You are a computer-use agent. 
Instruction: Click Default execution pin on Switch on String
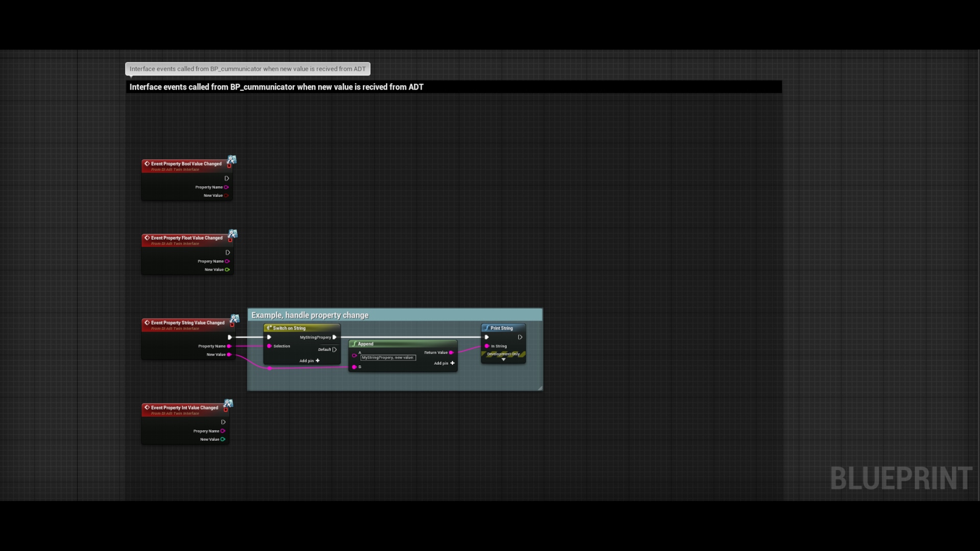[x=334, y=349]
